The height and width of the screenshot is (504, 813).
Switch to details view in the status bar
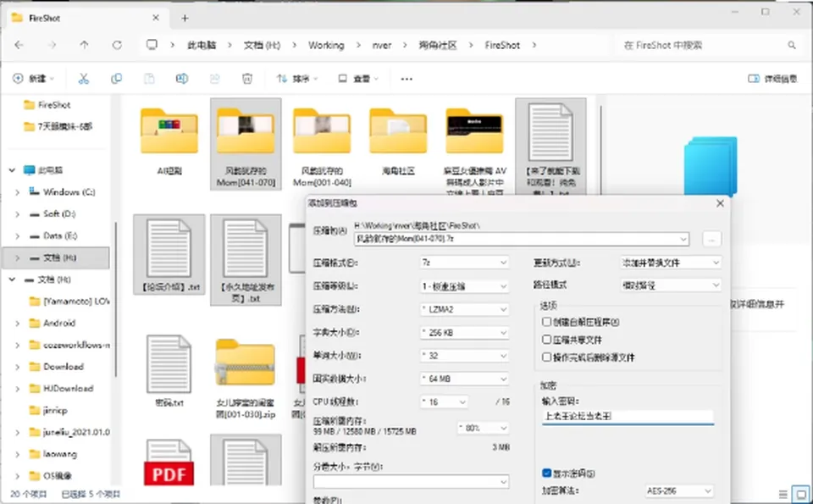pyautogui.click(x=783, y=494)
